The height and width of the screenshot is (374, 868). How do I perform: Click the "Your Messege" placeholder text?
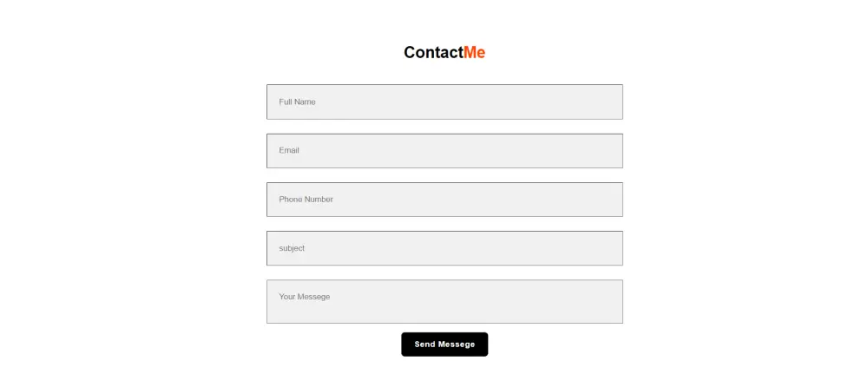pyautogui.click(x=305, y=297)
